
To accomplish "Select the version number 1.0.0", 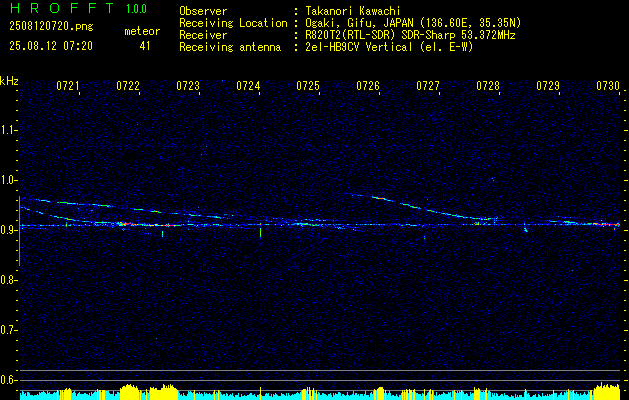I will point(136,9).
